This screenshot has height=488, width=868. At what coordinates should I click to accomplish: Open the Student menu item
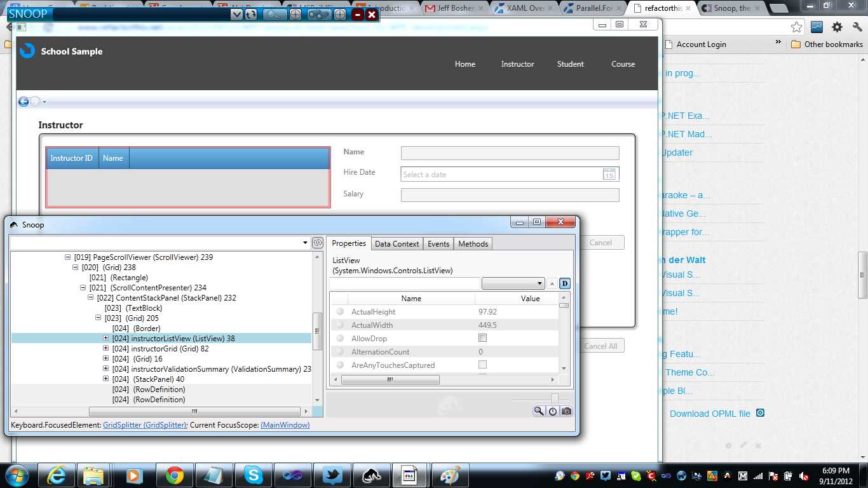click(571, 64)
